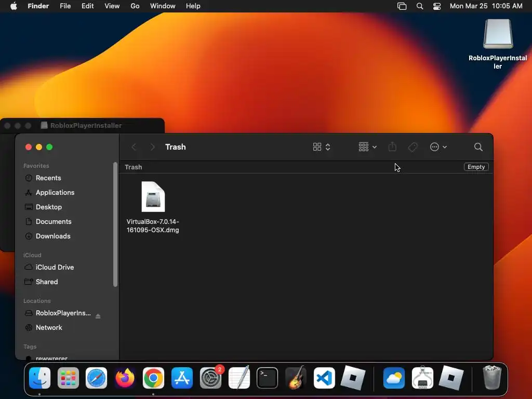Change the icon view mode switcher
This screenshot has height=399, width=532.
(x=321, y=147)
